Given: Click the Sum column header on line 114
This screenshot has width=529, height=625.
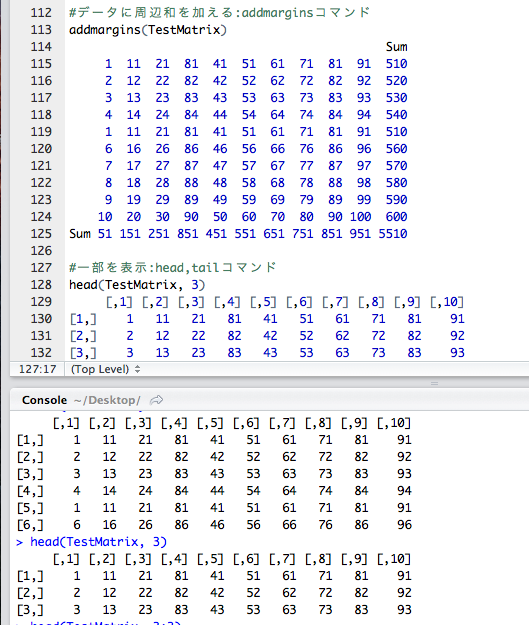Looking at the screenshot, I should click(x=396, y=47).
